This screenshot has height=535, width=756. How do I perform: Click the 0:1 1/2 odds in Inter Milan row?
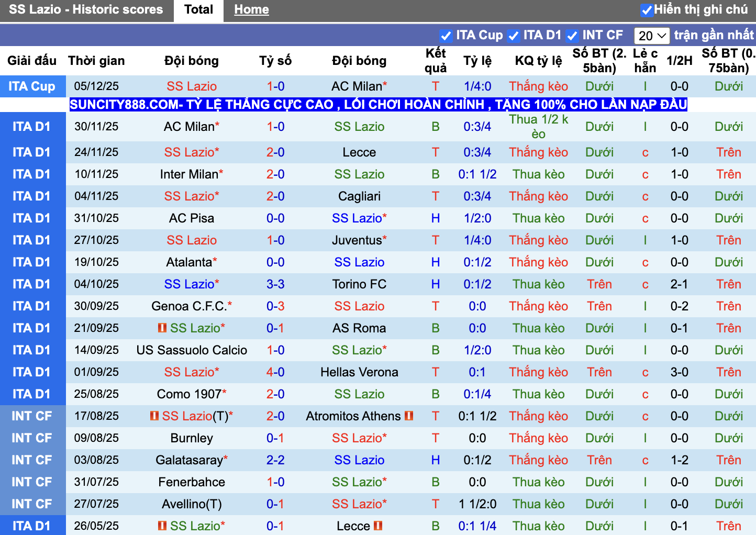tap(477, 174)
